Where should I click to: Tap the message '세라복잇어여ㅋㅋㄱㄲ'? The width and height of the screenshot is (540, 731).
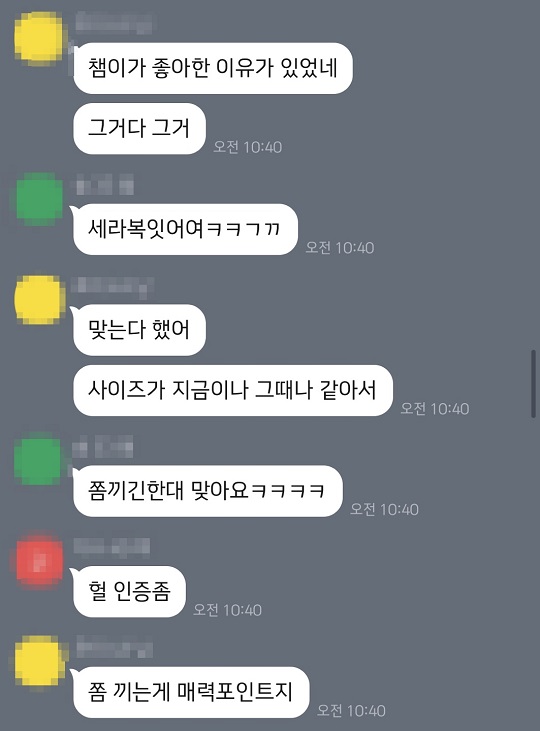click(185, 229)
